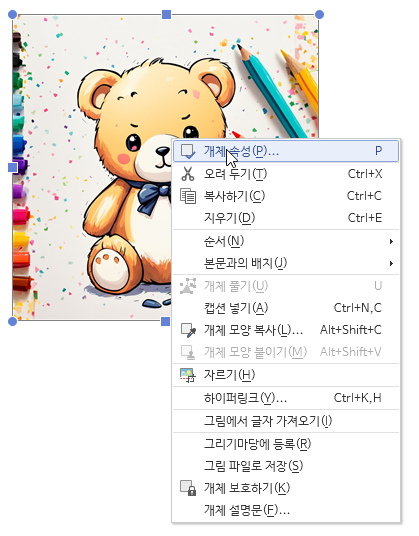Choose 그림에서 글자 가져오기(I) entry
The width and height of the screenshot is (419, 536).
pos(286,421)
